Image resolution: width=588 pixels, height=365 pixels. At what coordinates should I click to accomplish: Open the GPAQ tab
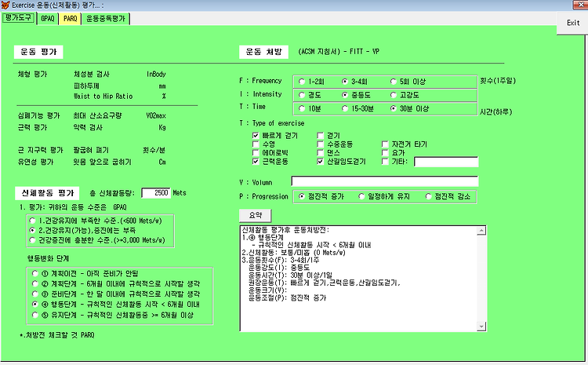point(48,19)
